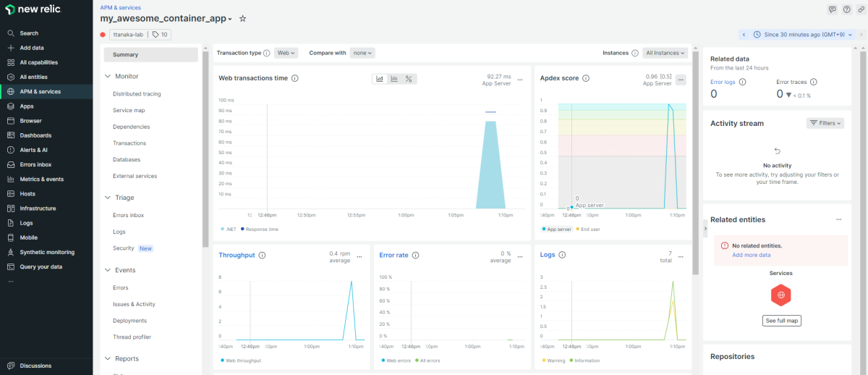Open the Transaction type Web dropdown
Image resolution: width=868 pixels, height=375 pixels.
(286, 53)
